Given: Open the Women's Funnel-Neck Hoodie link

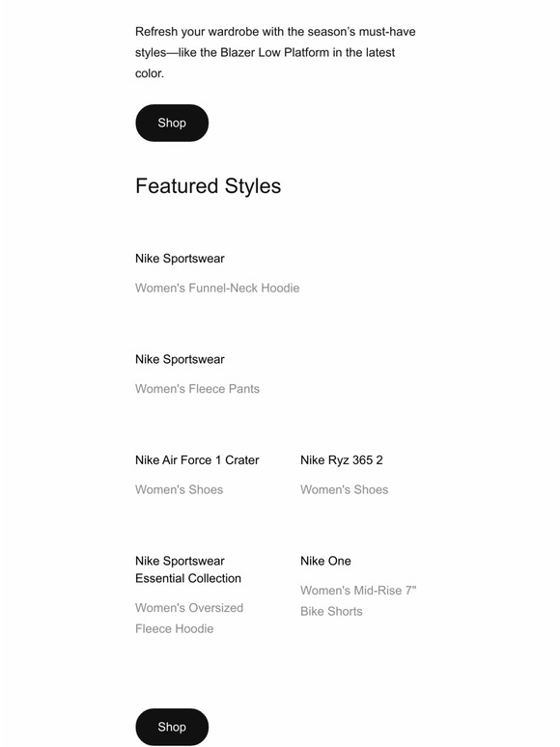Looking at the screenshot, I should pyautogui.click(x=217, y=289).
